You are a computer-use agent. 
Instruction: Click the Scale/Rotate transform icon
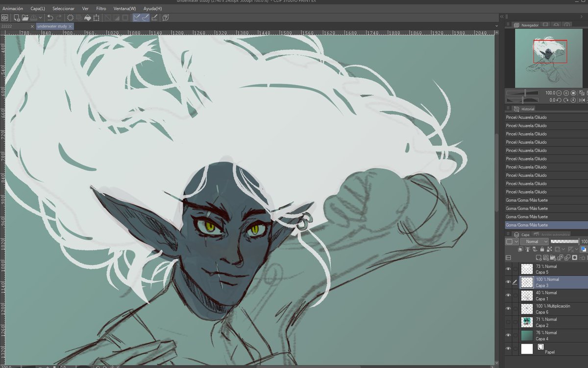click(96, 18)
